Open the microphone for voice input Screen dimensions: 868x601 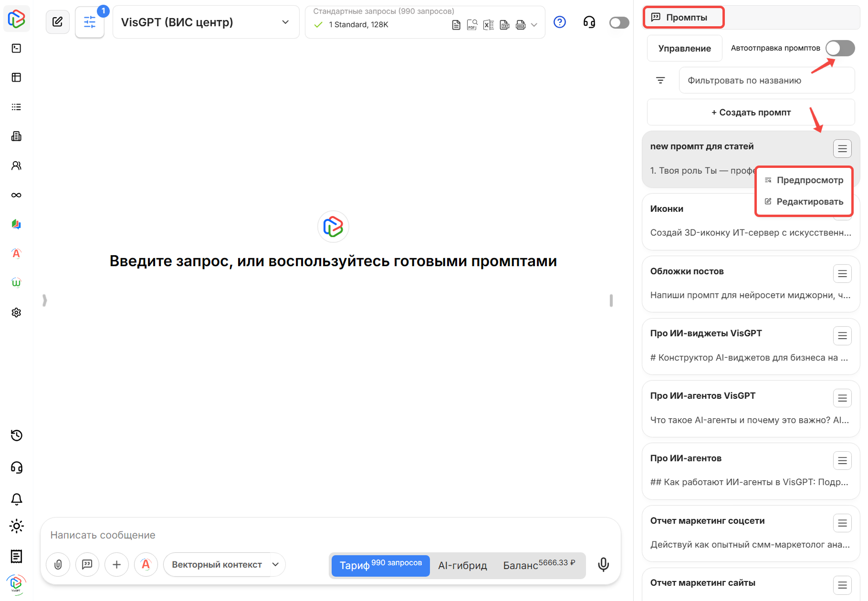603,565
